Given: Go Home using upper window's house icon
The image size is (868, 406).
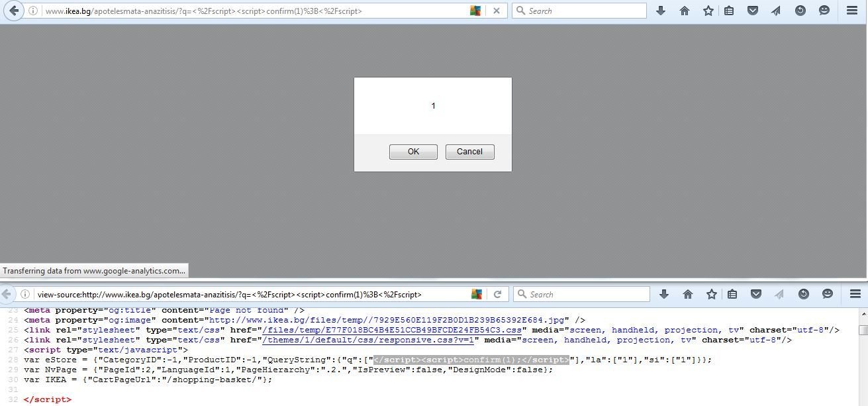Looking at the screenshot, I should pyautogui.click(x=685, y=11).
